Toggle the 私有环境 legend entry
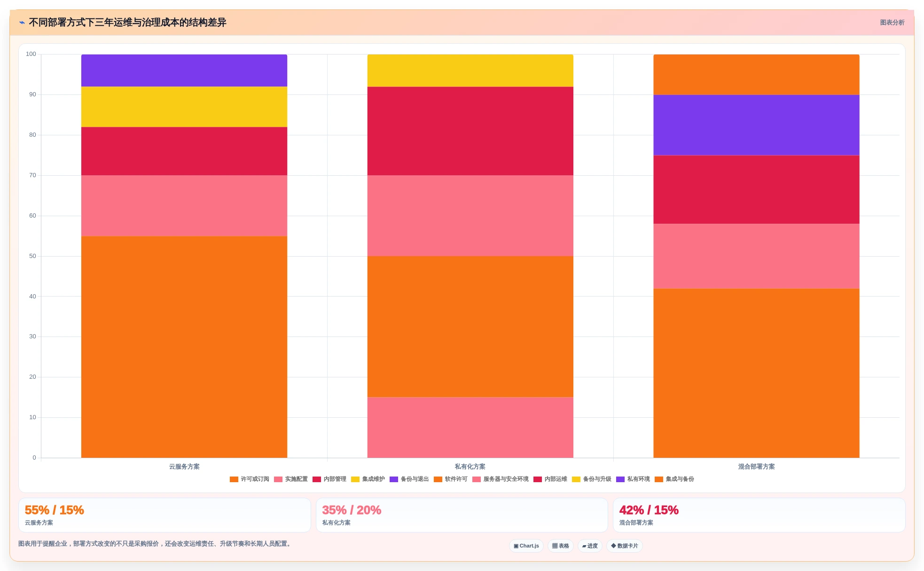This screenshot has width=924, height=571. [633, 479]
